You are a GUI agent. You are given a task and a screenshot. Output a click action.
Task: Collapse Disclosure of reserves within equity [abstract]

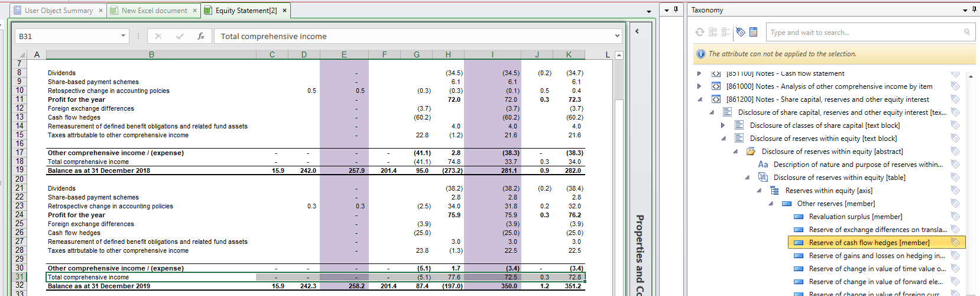735,152
